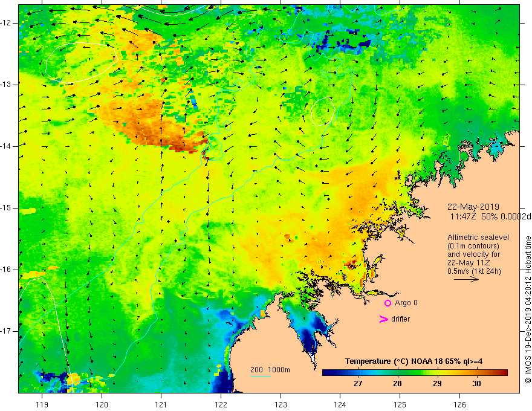Click the temperature color scale bar
The width and height of the screenshot is (532, 411).
[415, 373]
